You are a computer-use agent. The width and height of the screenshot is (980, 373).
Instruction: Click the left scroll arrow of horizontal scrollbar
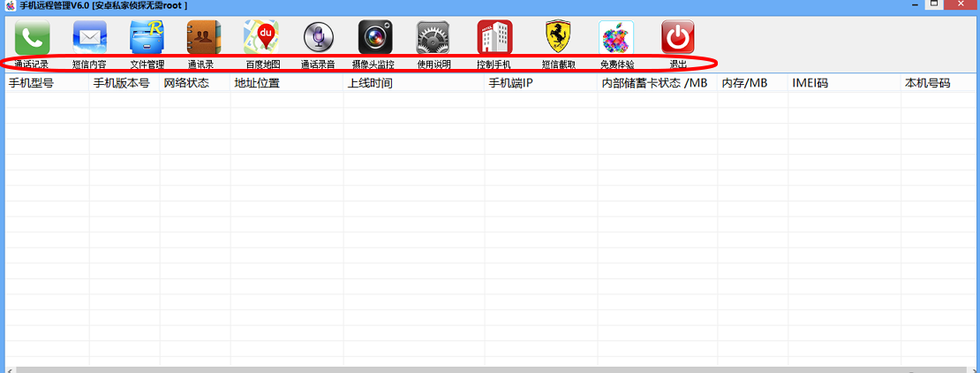coord(10,370)
